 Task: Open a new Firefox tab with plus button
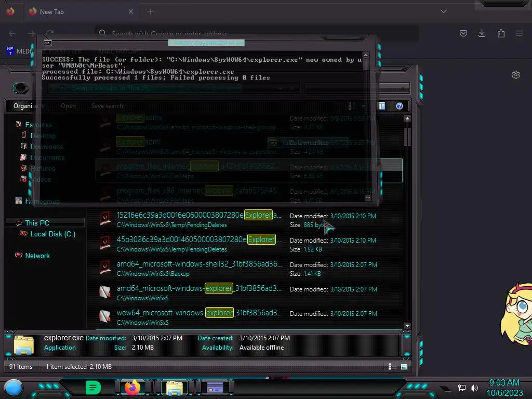[x=150, y=11]
